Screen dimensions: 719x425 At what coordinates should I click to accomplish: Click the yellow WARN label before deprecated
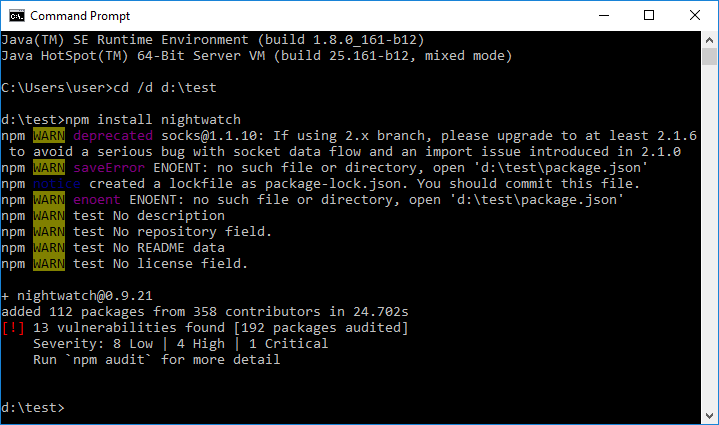click(49, 136)
